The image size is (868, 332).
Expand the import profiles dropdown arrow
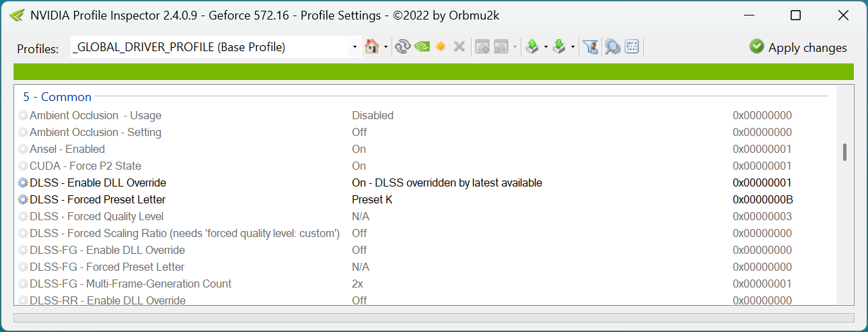tap(573, 47)
